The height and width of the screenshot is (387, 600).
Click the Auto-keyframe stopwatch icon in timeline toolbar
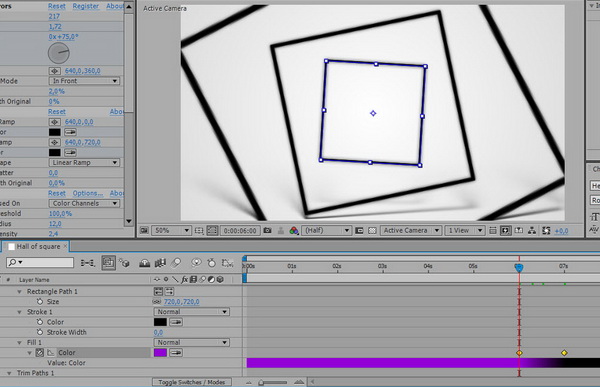click(211, 263)
